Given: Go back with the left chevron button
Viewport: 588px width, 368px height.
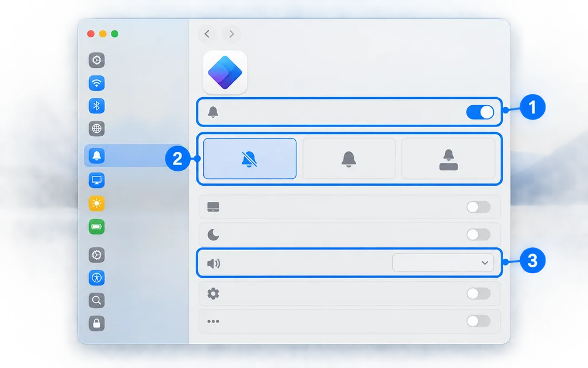Looking at the screenshot, I should (207, 34).
